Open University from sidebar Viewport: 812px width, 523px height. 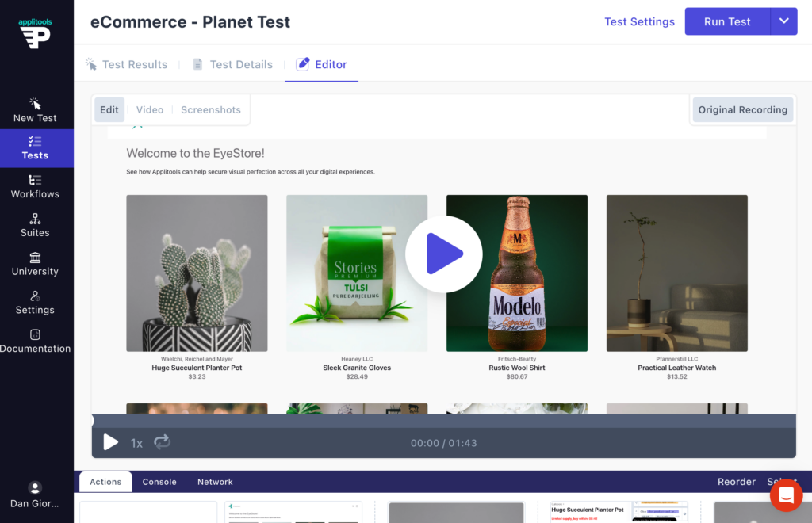pos(35,264)
